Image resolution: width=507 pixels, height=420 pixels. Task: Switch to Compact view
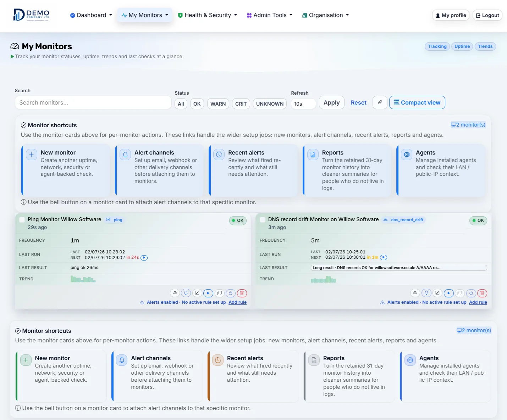(x=417, y=102)
